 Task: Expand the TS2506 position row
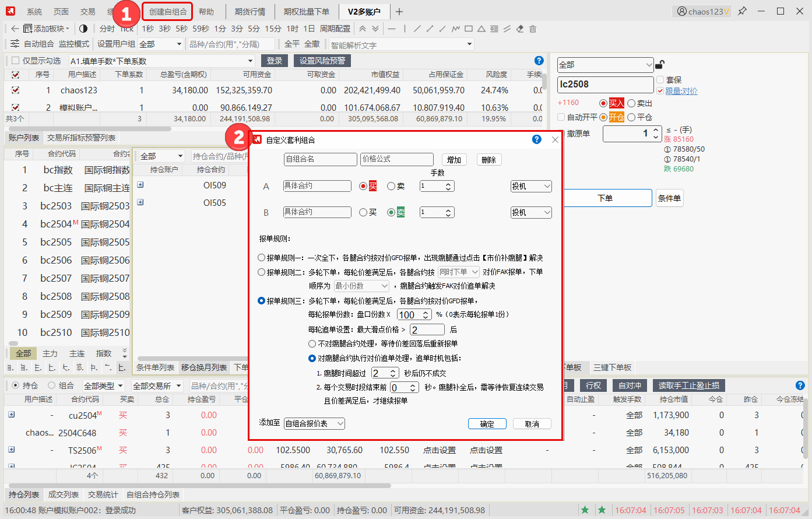(11, 450)
